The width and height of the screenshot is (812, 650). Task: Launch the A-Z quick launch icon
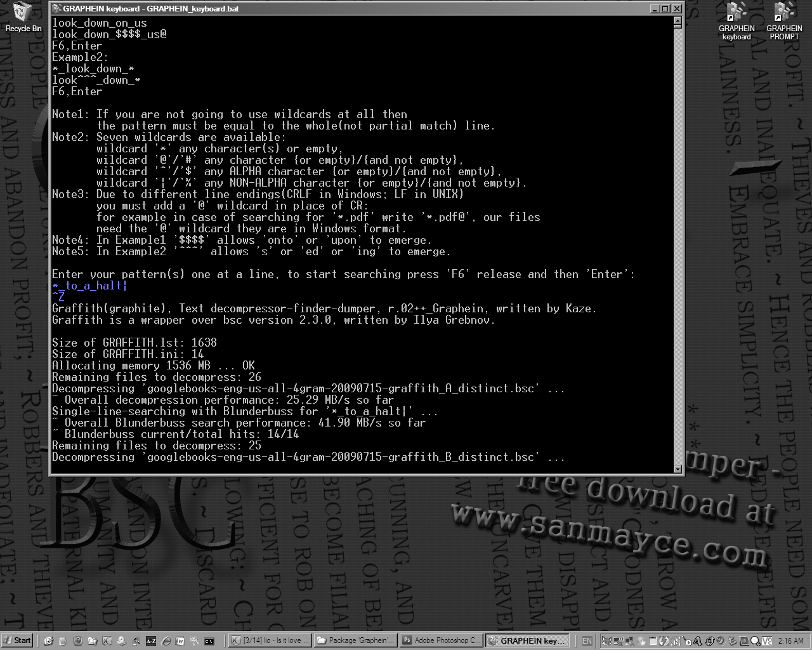(x=150, y=641)
